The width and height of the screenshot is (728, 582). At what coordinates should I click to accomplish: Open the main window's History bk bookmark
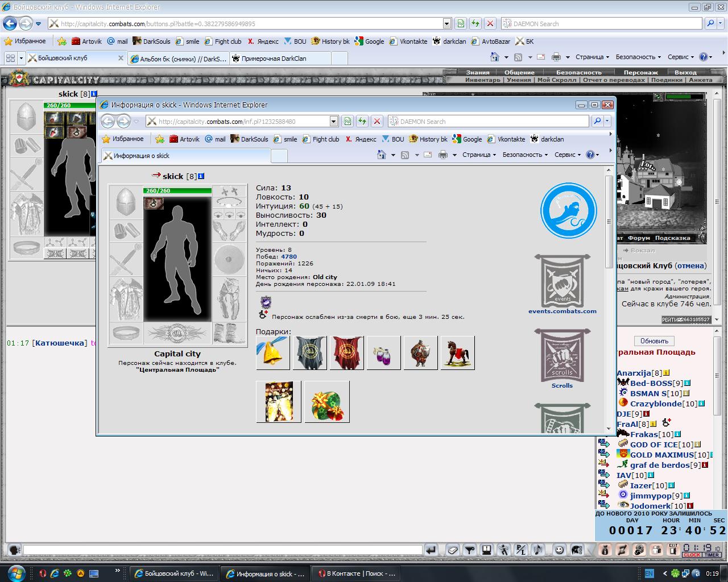tap(330, 41)
